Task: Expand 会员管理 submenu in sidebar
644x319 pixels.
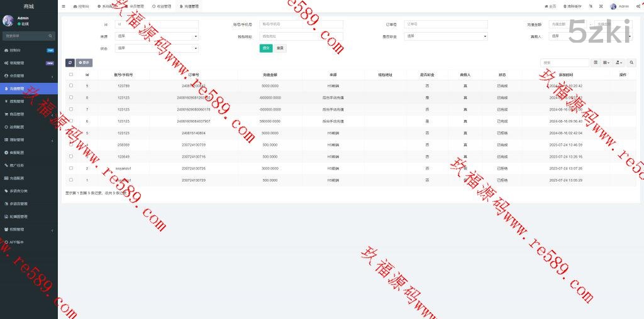Action: point(29,76)
